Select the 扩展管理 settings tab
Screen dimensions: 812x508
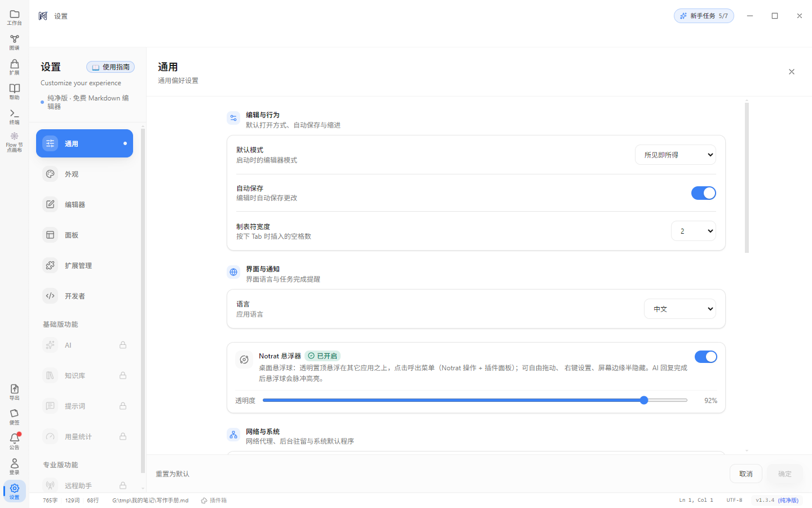(x=85, y=265)
